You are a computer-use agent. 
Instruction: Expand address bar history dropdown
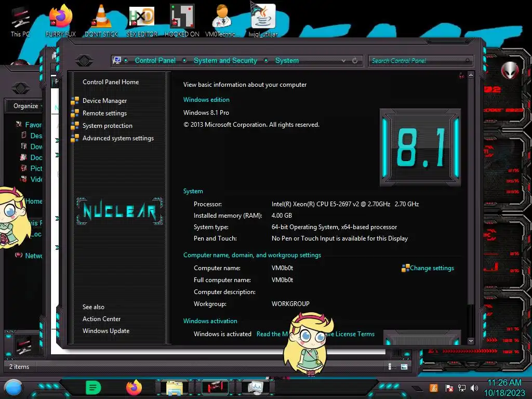click(344, 61)
